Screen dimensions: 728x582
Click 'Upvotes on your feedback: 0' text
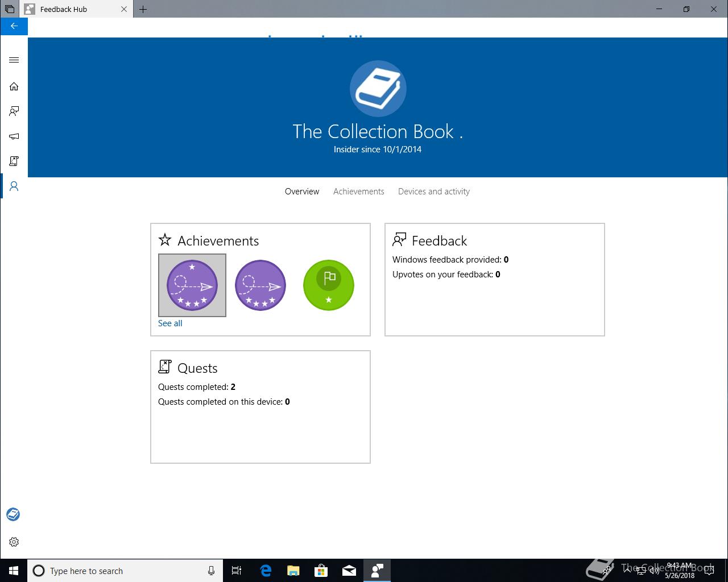[x=446, y=275]
